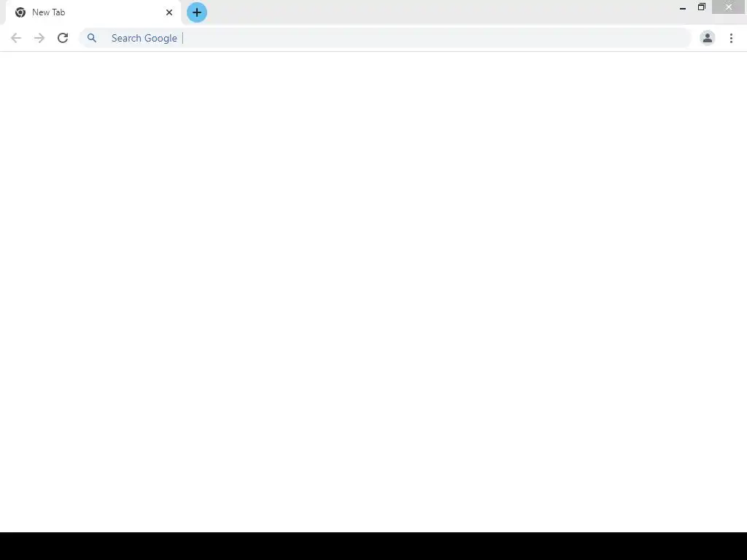Reload the current page

tap(63, 38)
